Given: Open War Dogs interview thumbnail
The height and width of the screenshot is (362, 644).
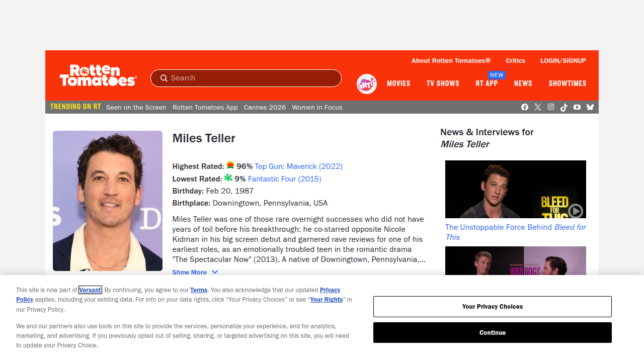Looking at the screenshot, I should 516,260.
